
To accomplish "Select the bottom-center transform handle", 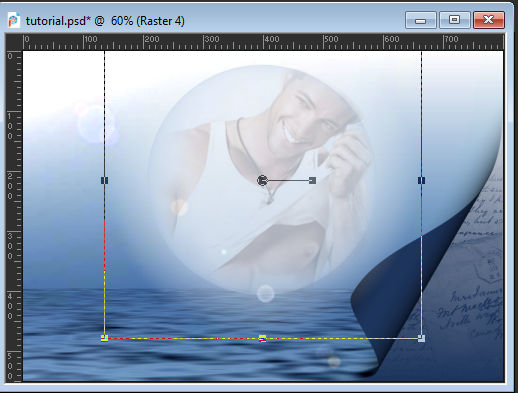I will click(x=263, y=339).
